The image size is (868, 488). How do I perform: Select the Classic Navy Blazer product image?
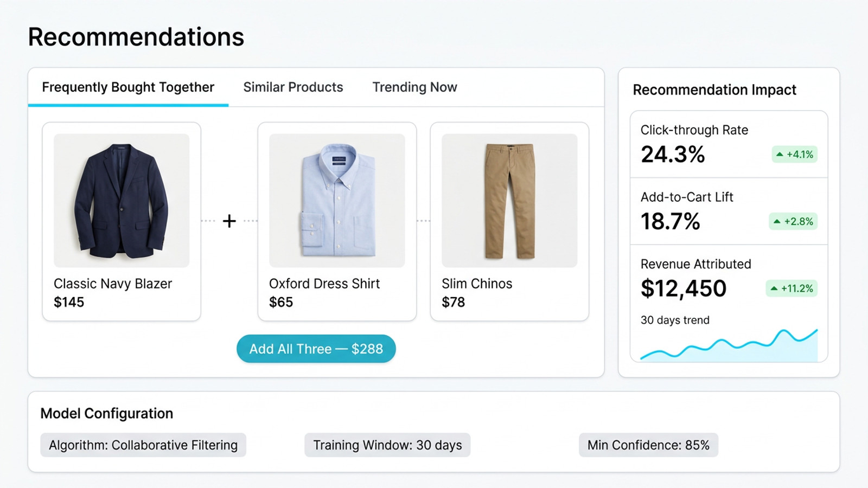point(121,200)
